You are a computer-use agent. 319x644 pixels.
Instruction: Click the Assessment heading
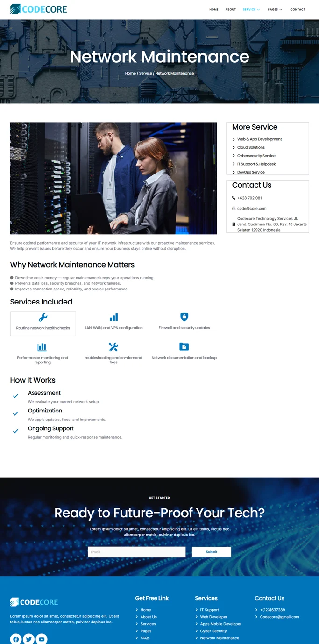44,393
